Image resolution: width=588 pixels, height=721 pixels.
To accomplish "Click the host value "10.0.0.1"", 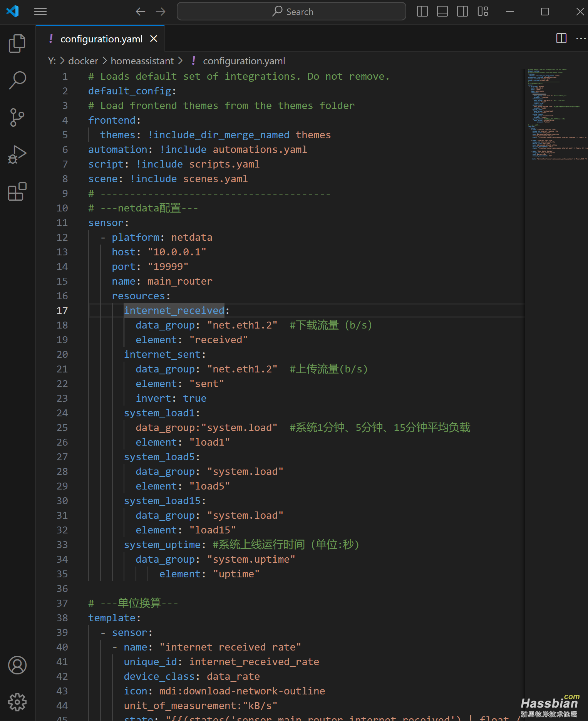I will coord(177,252).
